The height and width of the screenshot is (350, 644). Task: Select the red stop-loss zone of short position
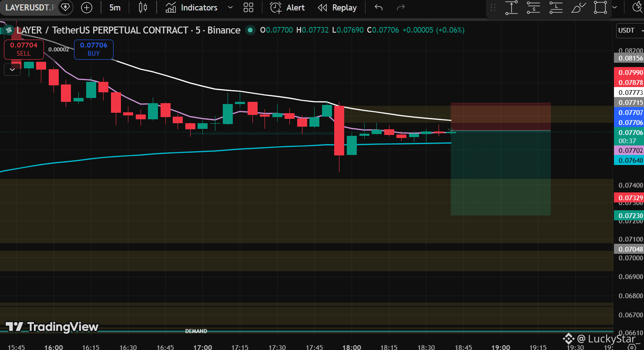501,117
